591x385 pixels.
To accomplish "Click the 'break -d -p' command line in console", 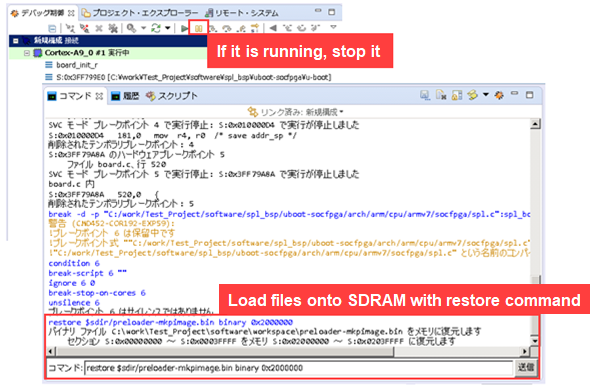I will click(x=289, y=214).
